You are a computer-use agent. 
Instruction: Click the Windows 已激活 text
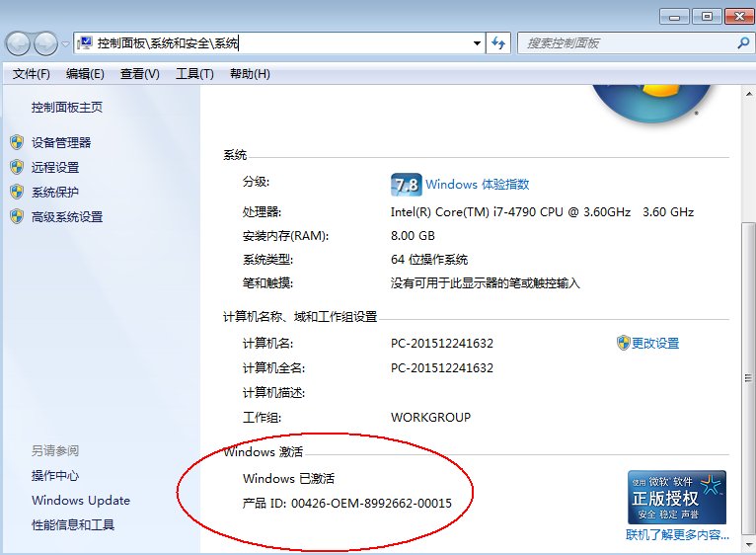coord(288,478)
